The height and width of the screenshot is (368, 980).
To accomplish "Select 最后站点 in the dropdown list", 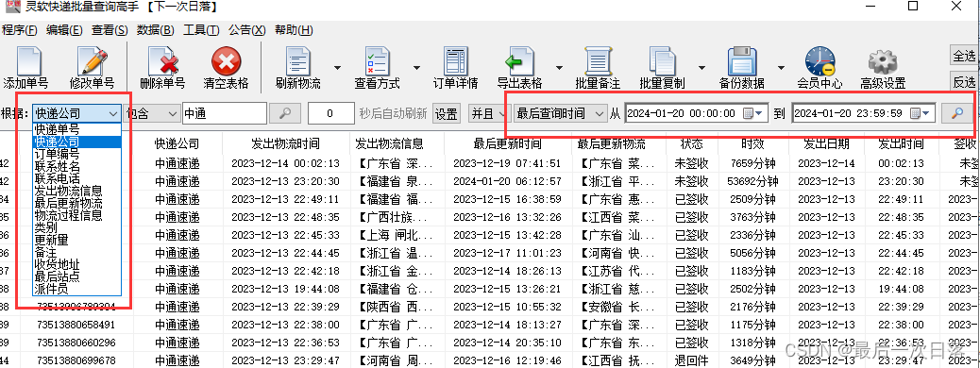I will 76,276.
